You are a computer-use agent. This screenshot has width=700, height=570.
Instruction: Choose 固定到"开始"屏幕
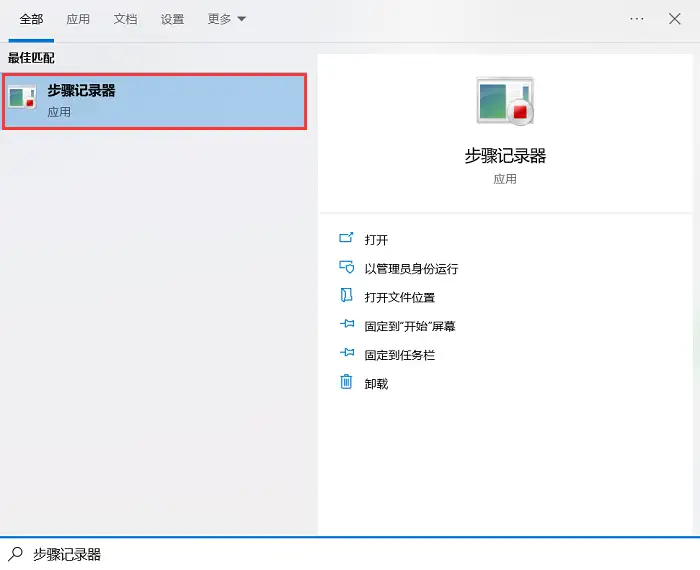(410, 326)
